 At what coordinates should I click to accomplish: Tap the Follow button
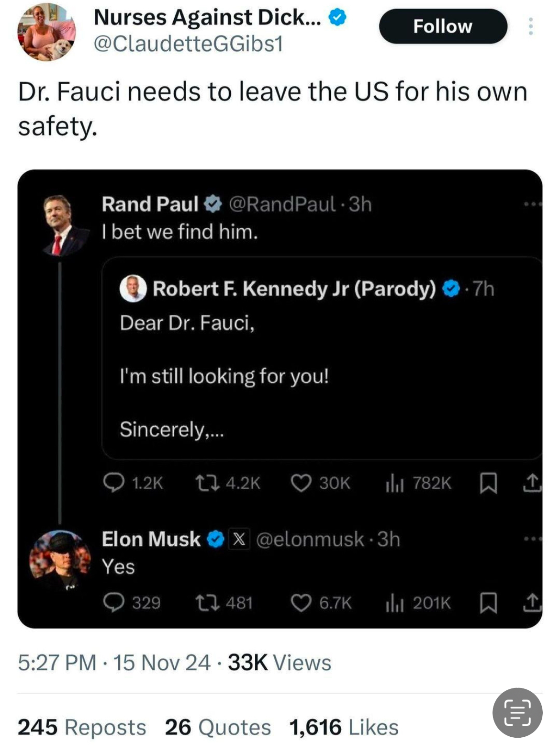coord(442,26)
